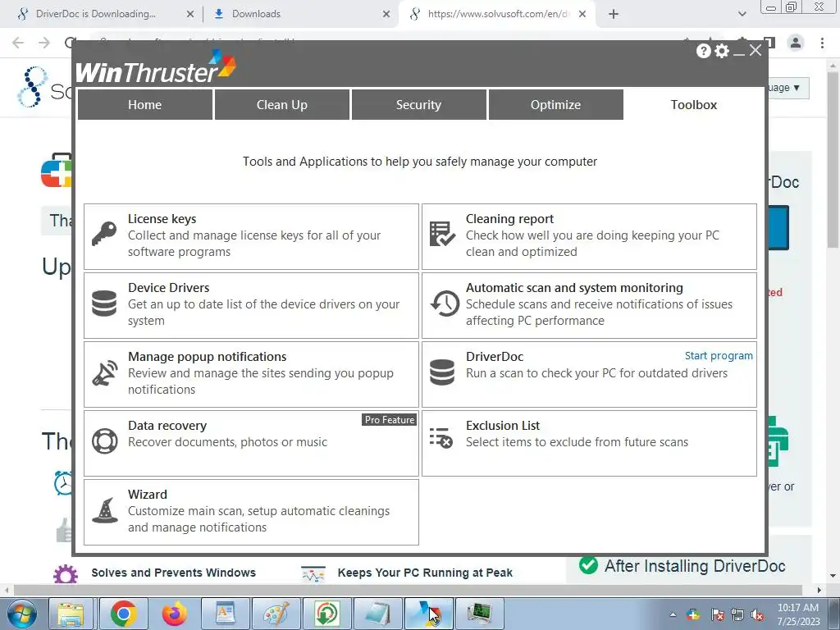This screenshot has width=840, height=630.
Task: Show hidden tray icons arrow
Action: click(x=673, y=615)
